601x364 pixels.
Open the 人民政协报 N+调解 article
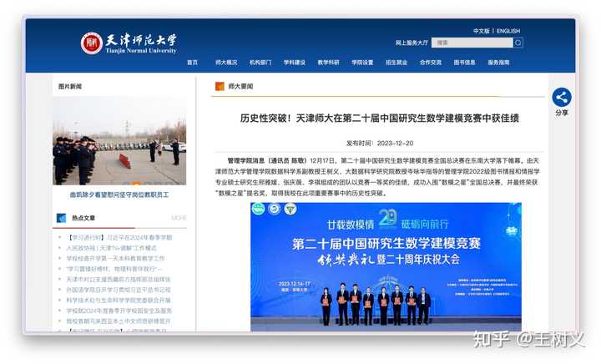tap(112, 248)
